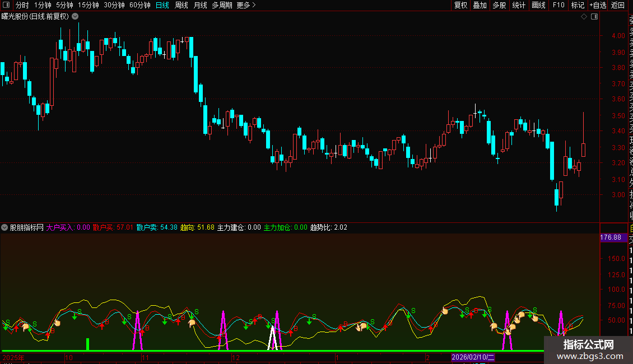Click the diamond marker icon above chart

tap(584, 17)
